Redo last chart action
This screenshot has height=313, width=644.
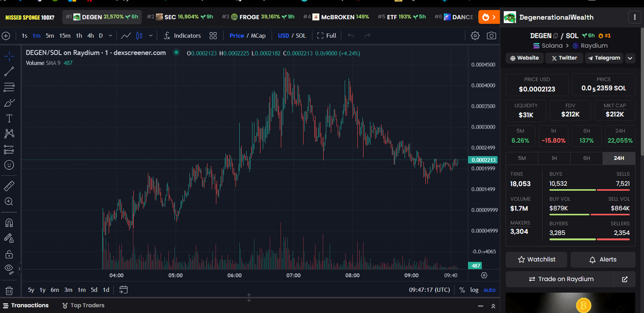(367, 35)
